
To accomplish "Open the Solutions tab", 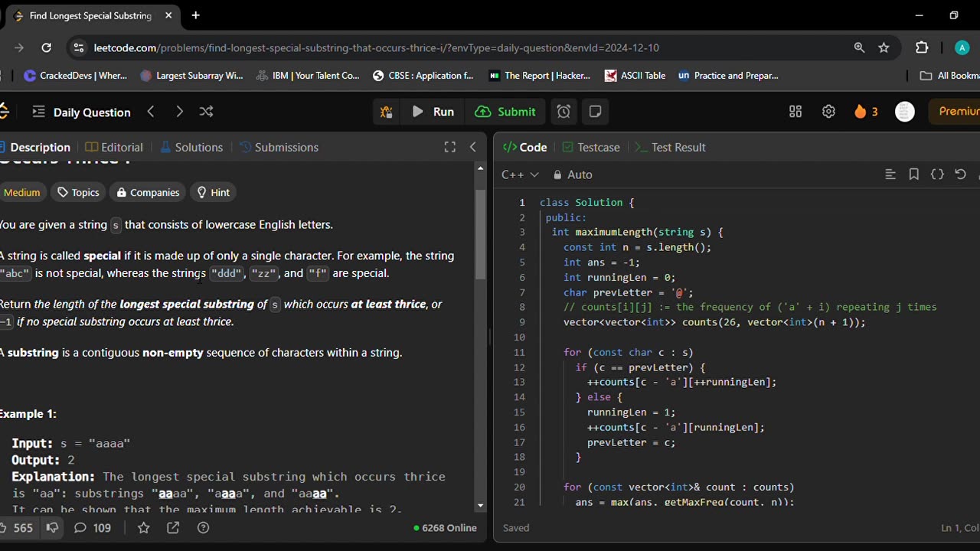I will coord(191,147).
